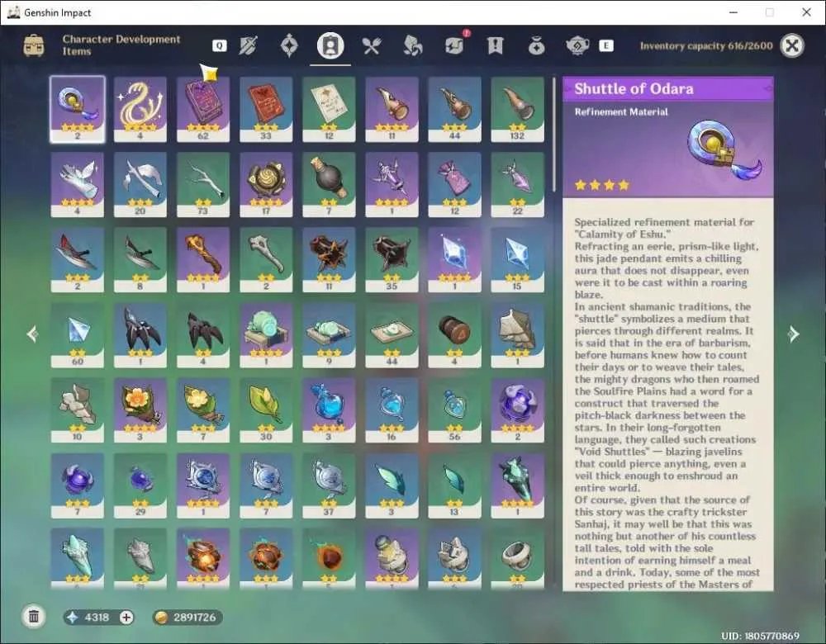Choose the teal feather with count 13
Viewport: 826px width, 644px height.
454,486
